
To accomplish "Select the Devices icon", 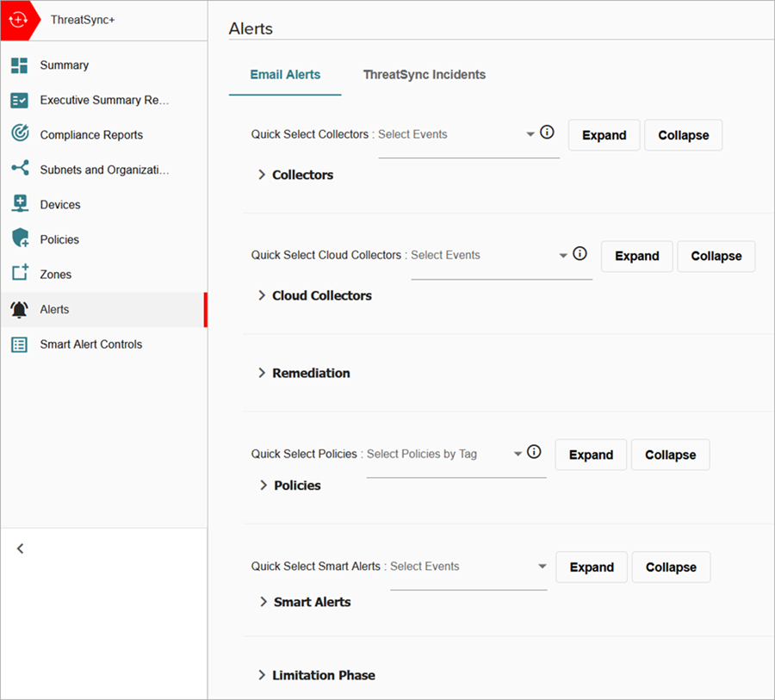I will [22, 204].
